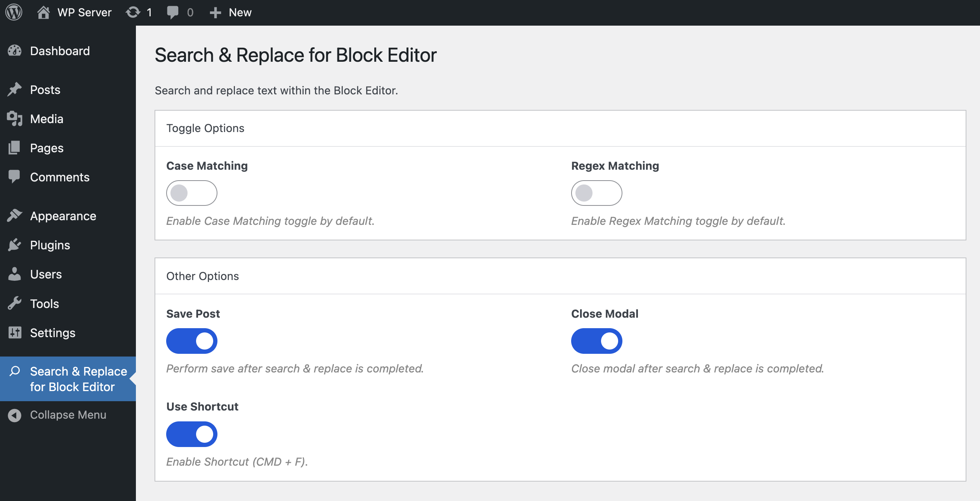Click the plus icon next to New
The width and height of the screenshot is (980, 501).
pyautogui.click(x=215, y=13)
